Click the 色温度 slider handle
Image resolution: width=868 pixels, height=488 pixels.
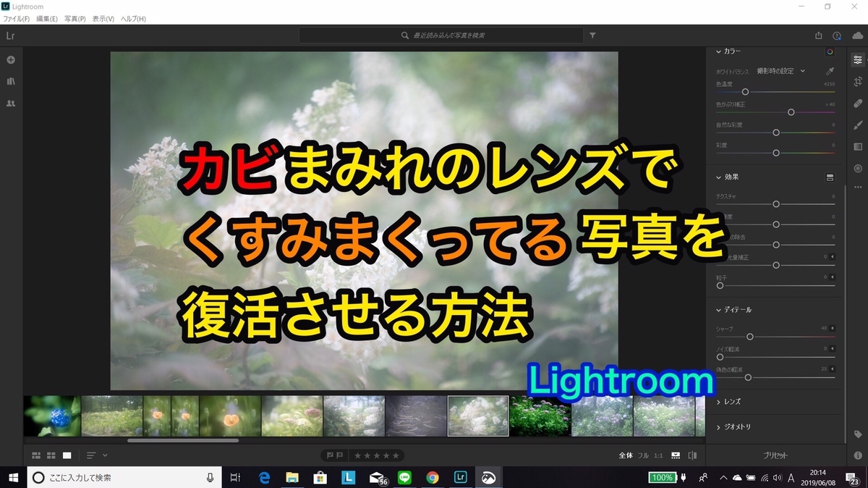(x=745, y=92)
